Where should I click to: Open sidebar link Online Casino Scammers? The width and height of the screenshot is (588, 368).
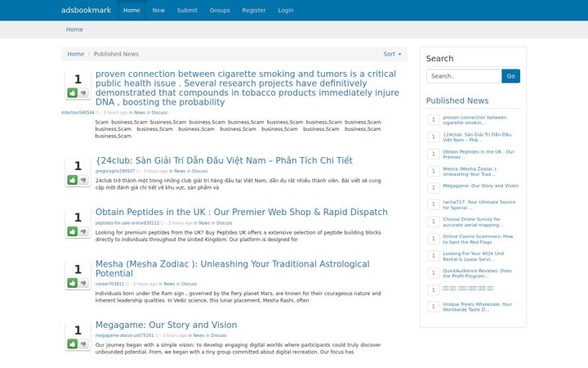[478, 239]
